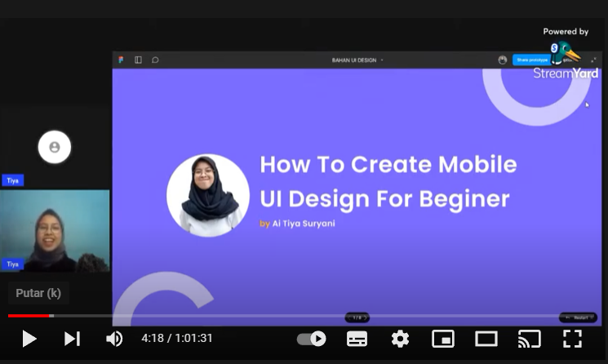The image size is (608, 364).
Task: Open comments in Figma prototype
Action: (155, 60)
